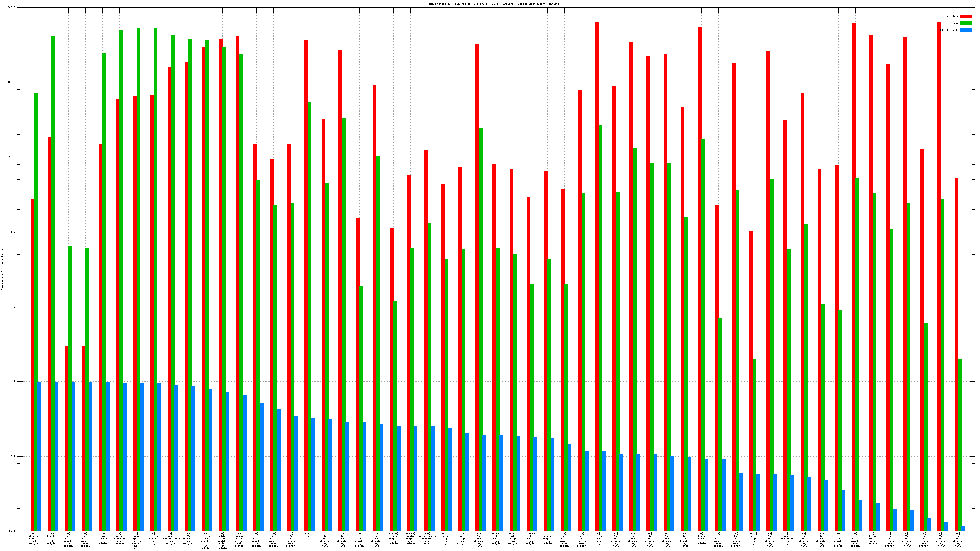Click the 'ips. backscatterer. org' x-axis label
The width and height of the screenshot is (980, 551).
coord(171,538)
